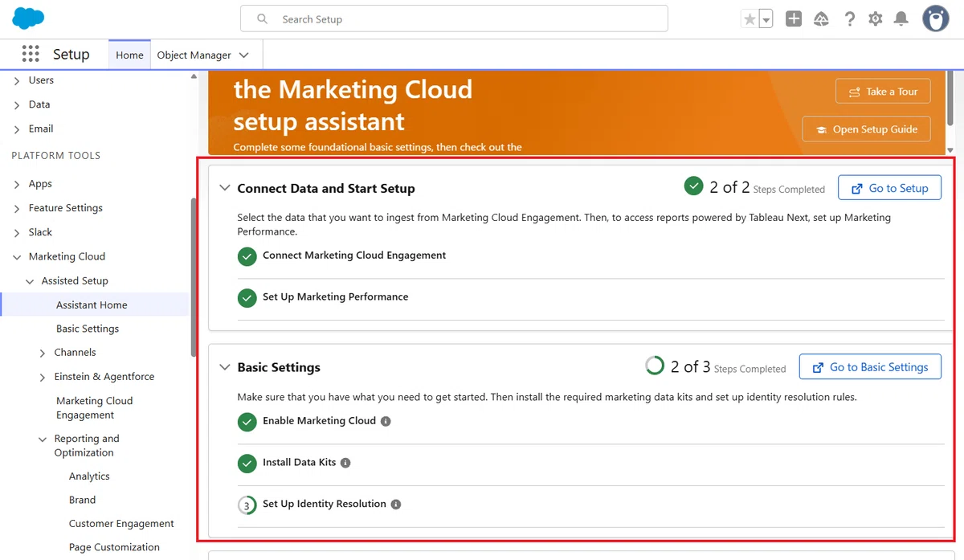Screen dimensions: 964x560
Task: Open the Trailhead guidance icon
Action: pyautogui.click(x=821, y=19)
